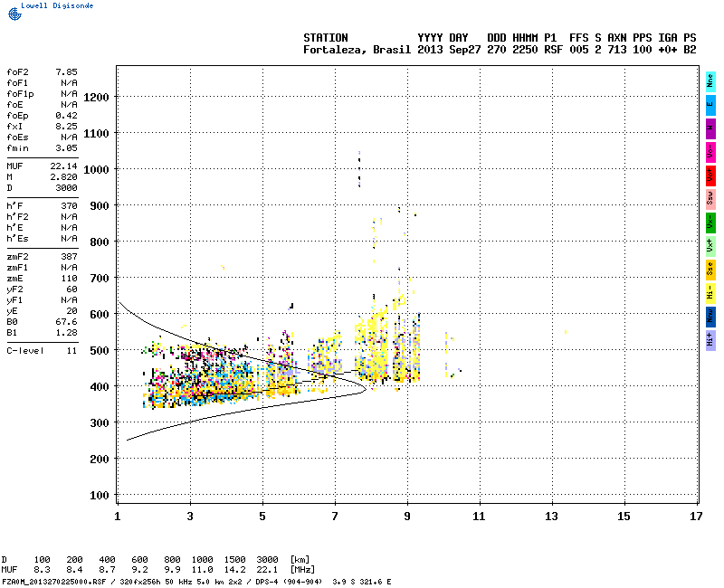Viewport: 724px width, 588px height.
Task: Click the distance table value 1500
Action: pyautogui.click(x=234, y=560)
